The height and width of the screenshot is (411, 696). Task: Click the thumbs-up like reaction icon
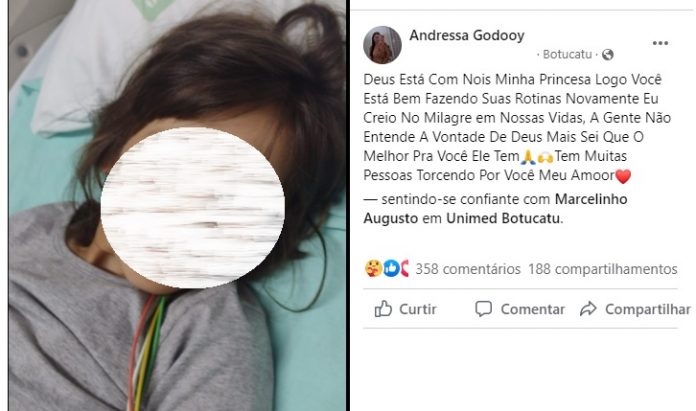[391, 269]
